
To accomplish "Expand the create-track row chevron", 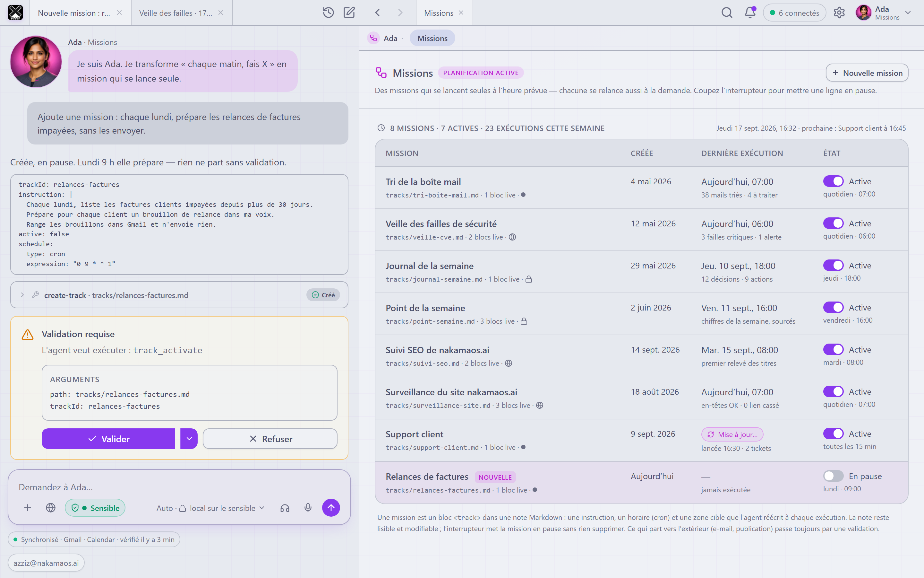I will (22, 295).
